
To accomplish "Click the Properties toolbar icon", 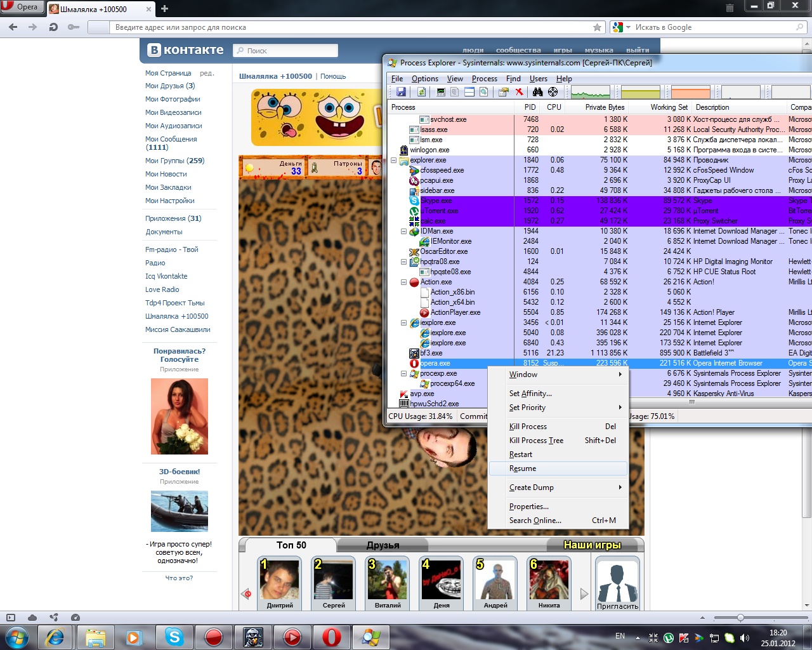I will click(504, 92).
